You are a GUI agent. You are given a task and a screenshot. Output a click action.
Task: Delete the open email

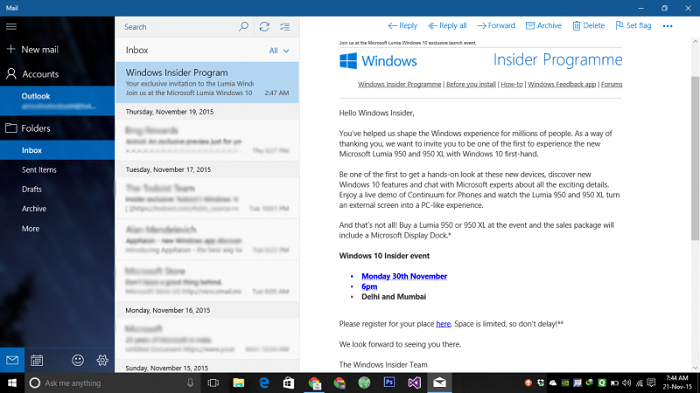click(x=588, y=26)
